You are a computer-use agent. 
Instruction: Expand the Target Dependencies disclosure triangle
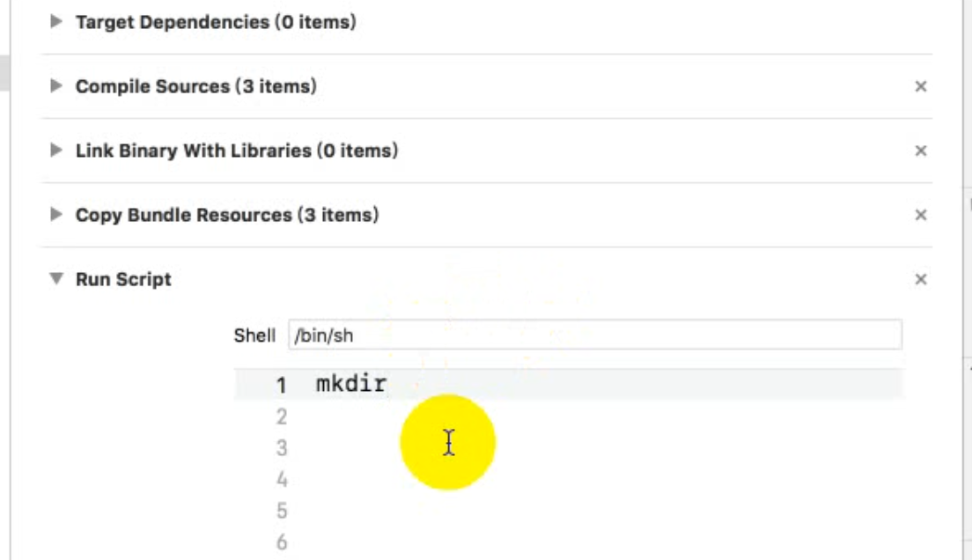click(x=57, y=23)
